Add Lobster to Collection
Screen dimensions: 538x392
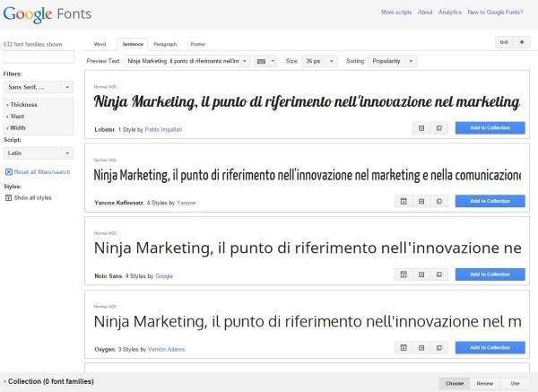pyautogui.click(x=490, y=127)
